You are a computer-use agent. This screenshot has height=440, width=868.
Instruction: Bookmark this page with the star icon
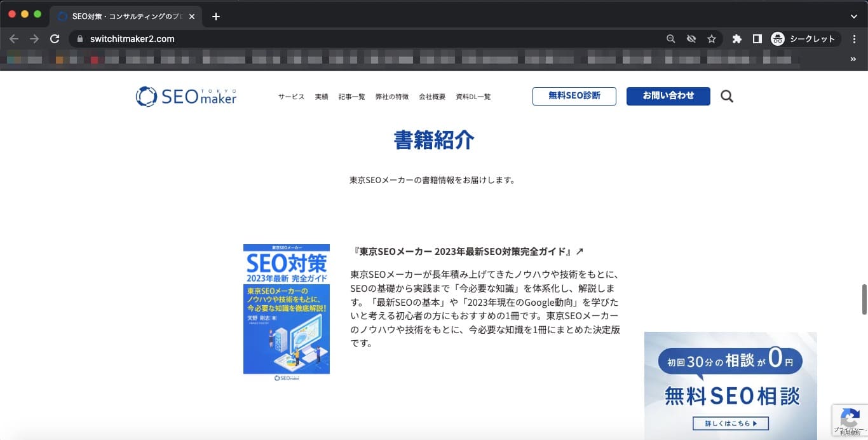[712, 39]
